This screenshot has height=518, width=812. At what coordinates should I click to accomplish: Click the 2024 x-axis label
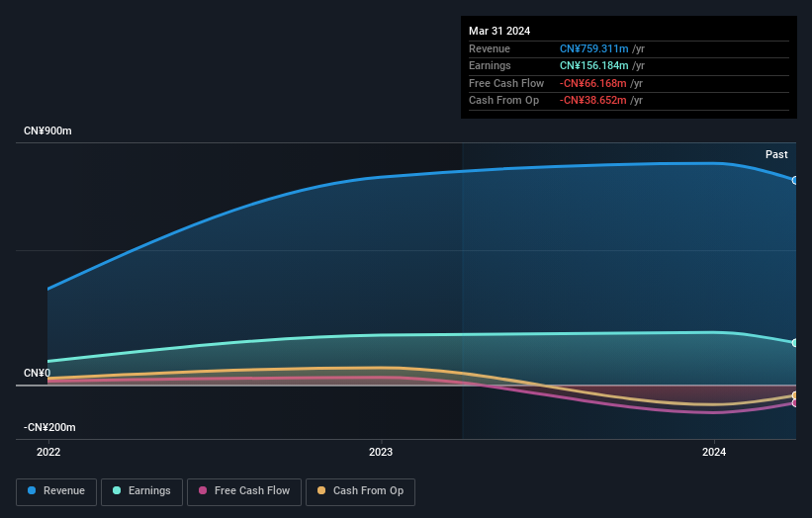(x=714, y=453)
